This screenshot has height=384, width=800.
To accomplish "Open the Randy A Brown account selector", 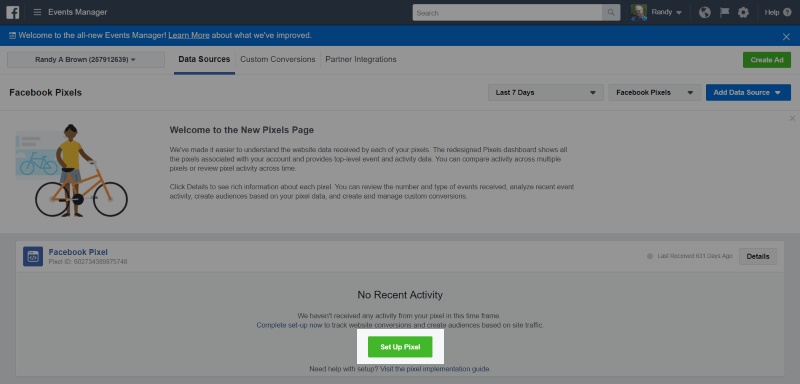I will click(86, 60).
